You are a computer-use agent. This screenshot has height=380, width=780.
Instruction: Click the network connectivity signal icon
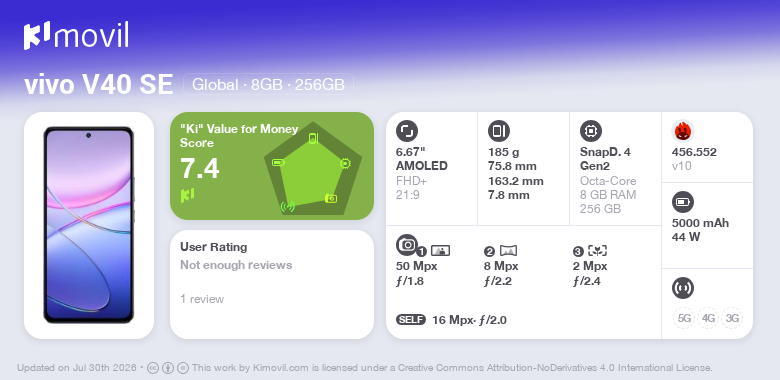[x=683, y=288]
